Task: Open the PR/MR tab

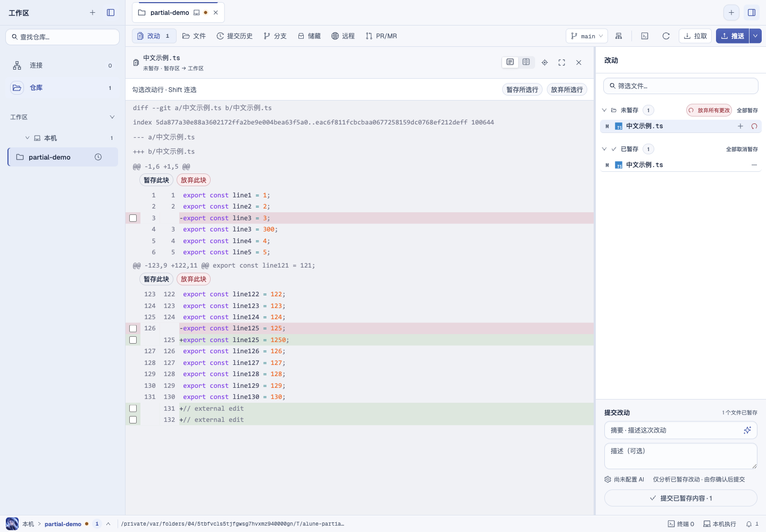Action: (381, 36)
